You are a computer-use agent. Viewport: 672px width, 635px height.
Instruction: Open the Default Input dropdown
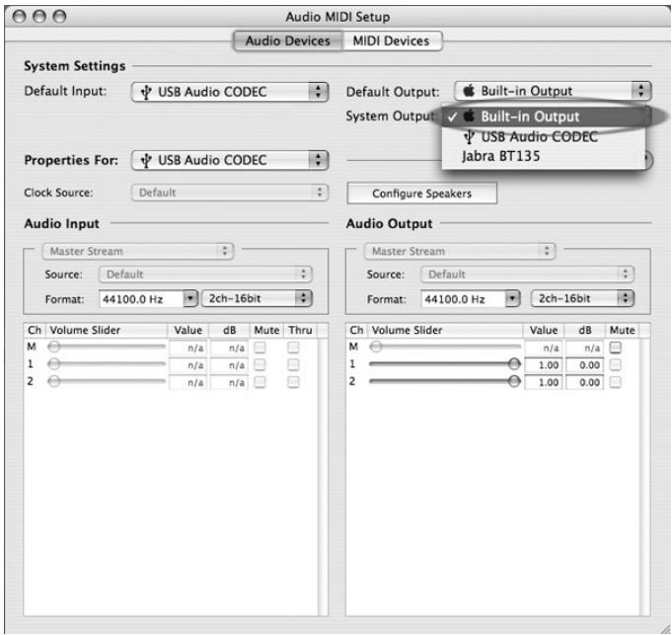(230, 92)
